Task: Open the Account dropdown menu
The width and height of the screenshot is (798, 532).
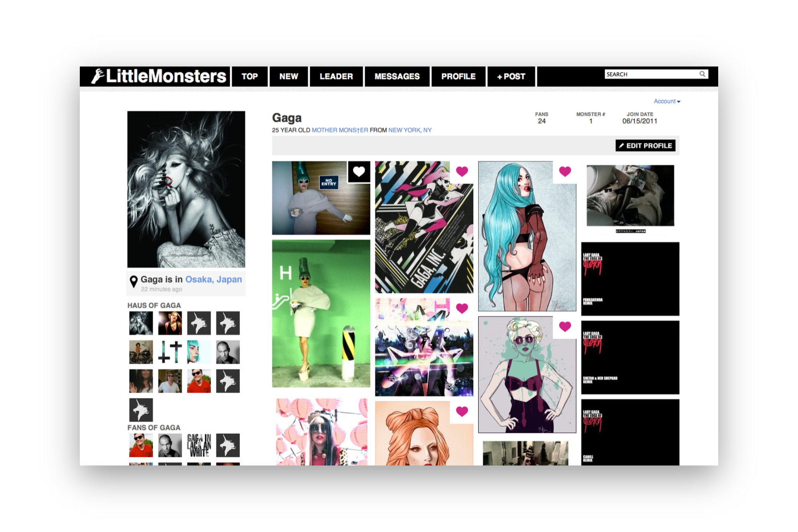Action: click(667, 101)
